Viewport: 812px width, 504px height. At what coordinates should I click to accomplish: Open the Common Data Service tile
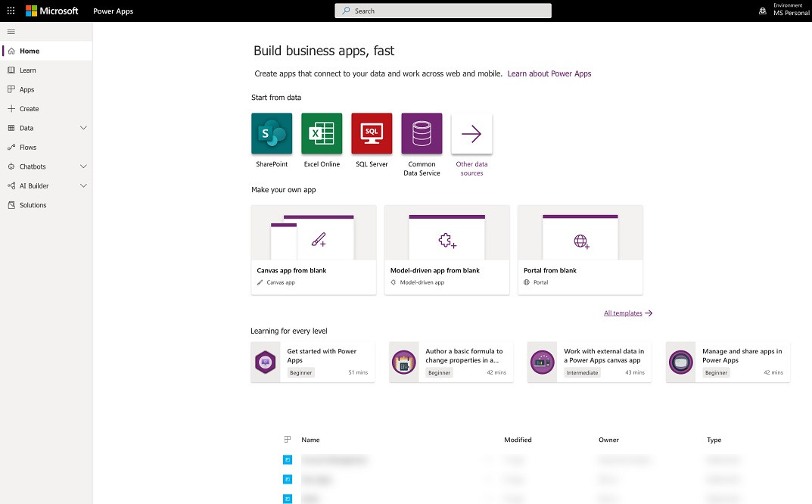(422, 134)
